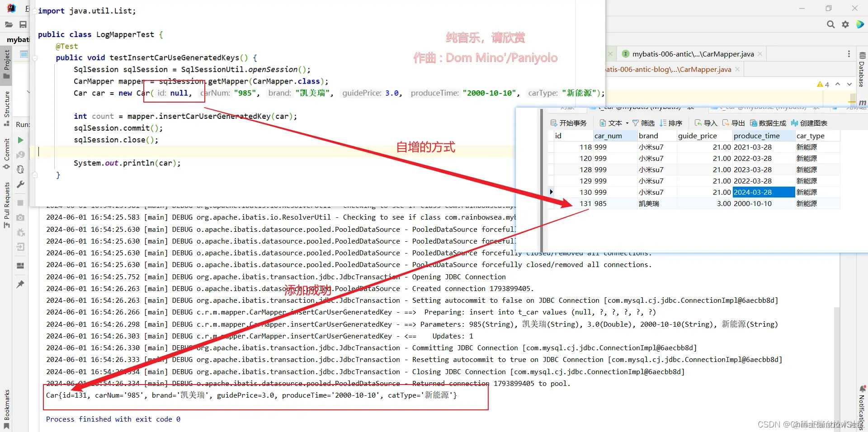This screenshot has height=432, width=868.
Task: Click the Database stack icon on right sidebar
Action: coord(862,56)
